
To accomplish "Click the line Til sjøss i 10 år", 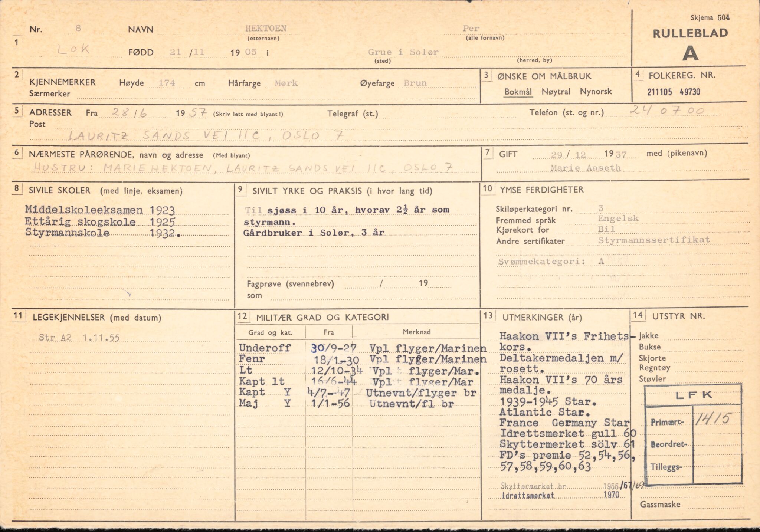I will tap(347, 210).
